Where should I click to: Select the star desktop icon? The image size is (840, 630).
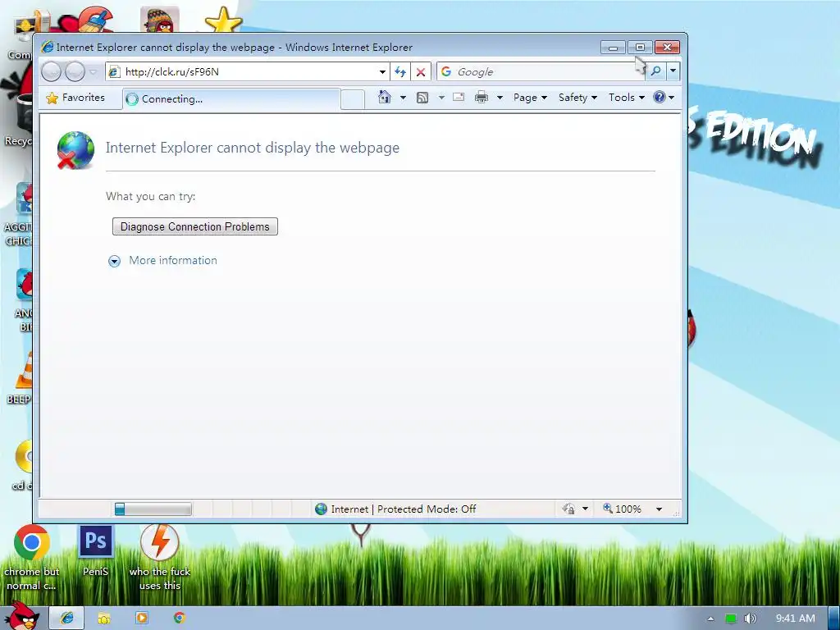point(223,20)
